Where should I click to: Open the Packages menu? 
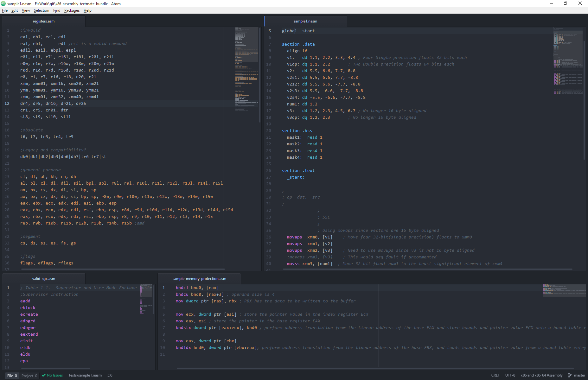(x=72, y=10)
